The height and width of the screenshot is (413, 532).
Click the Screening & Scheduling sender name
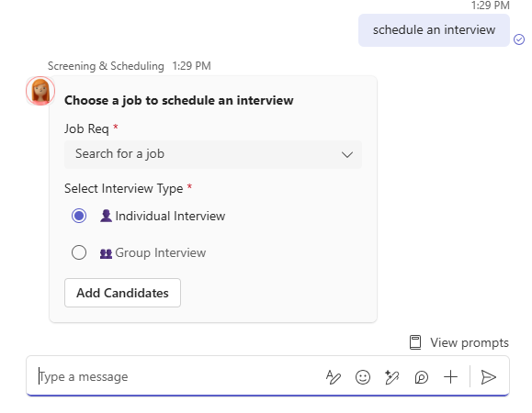[106, 66]
